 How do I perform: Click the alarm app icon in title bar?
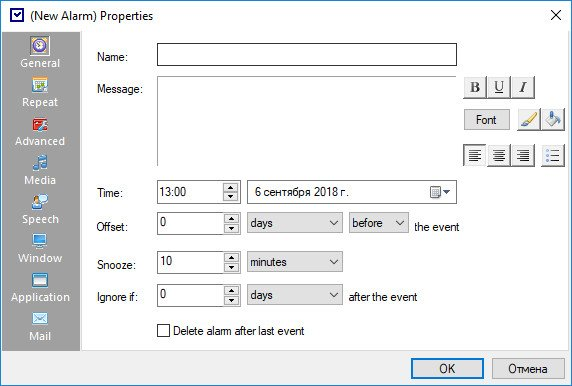click(17, 16)
